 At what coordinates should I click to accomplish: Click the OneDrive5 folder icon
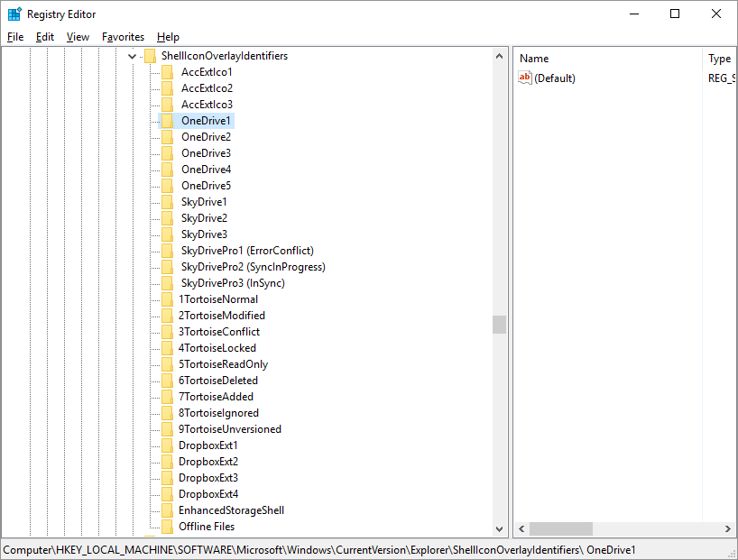[x=167, y=186]
